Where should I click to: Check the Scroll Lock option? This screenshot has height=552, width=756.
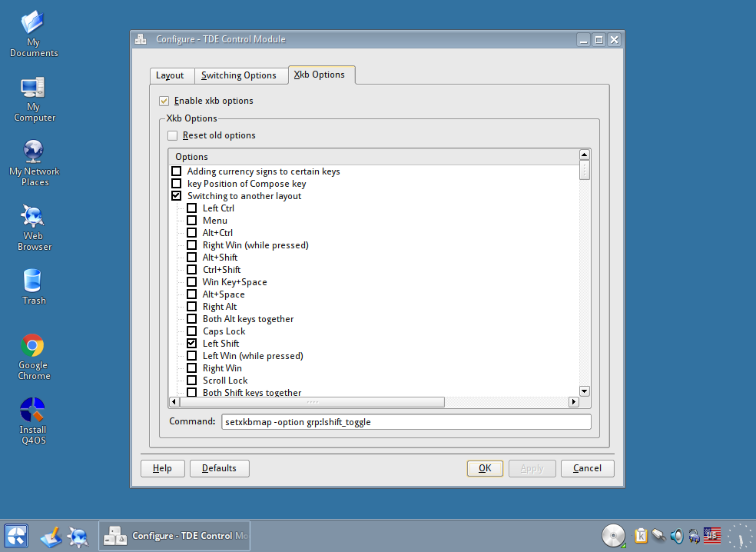(x=192, y=381)
